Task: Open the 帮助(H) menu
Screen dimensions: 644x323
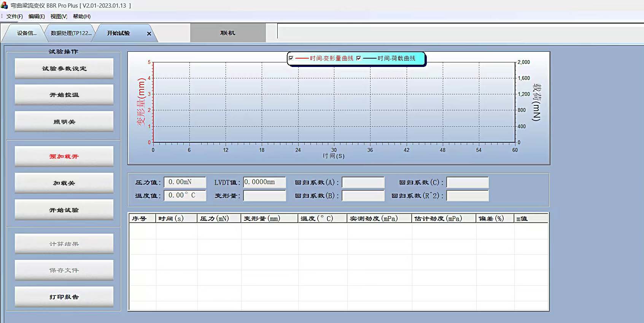Action: pyautogui.click(x=81, y=16)
